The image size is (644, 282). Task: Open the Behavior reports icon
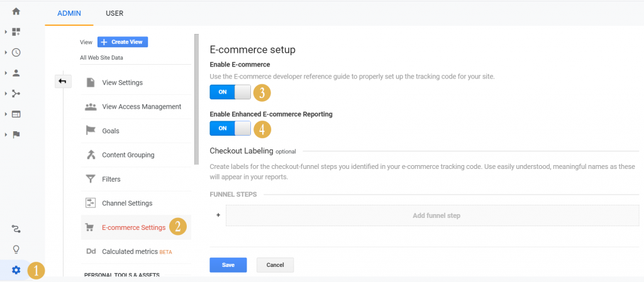point(16,114)
